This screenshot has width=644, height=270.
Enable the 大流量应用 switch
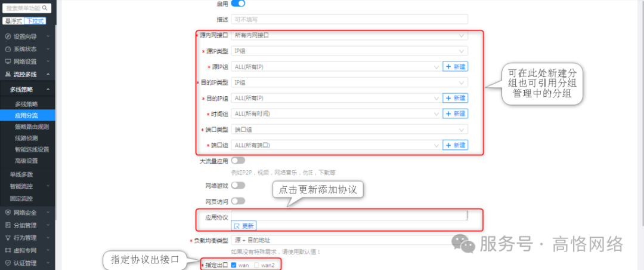[238, 161]
